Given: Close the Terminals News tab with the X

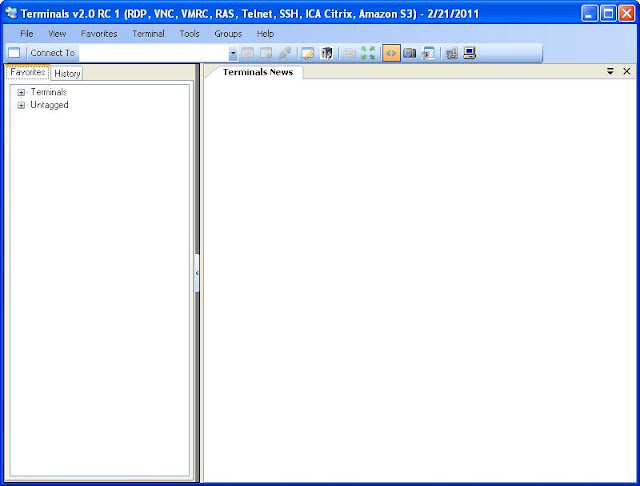Looking at the screenshot, I should click(x=627, y=71).
